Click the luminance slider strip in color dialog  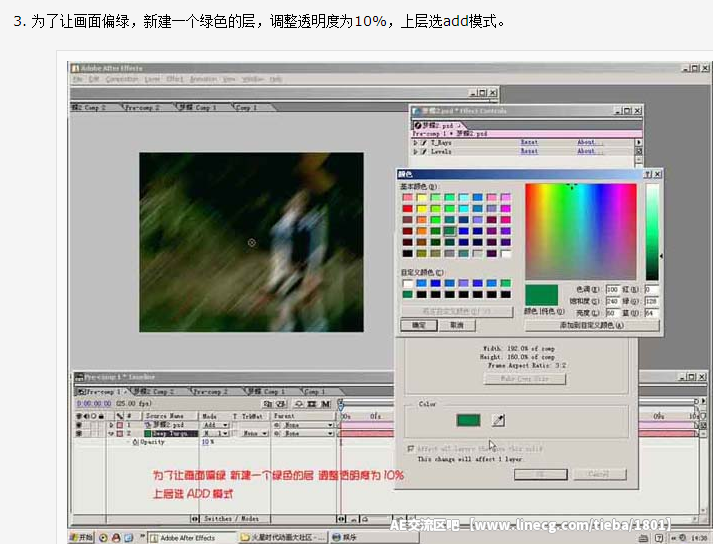coord(652,232)
